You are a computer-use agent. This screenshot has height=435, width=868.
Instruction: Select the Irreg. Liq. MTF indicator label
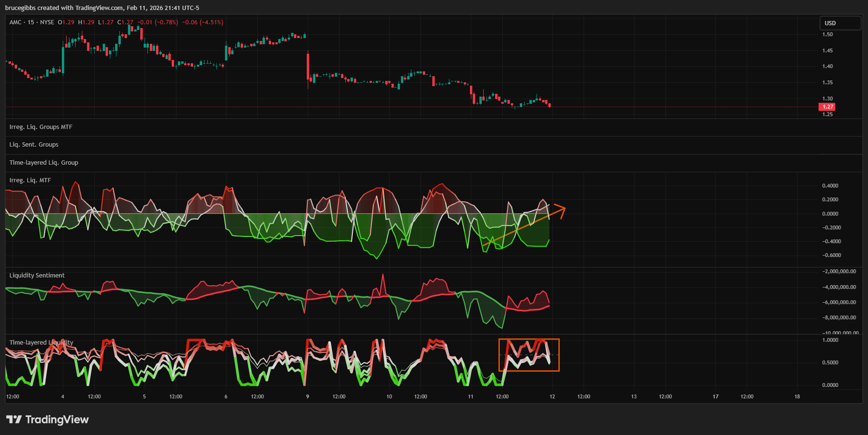[30, 180]
